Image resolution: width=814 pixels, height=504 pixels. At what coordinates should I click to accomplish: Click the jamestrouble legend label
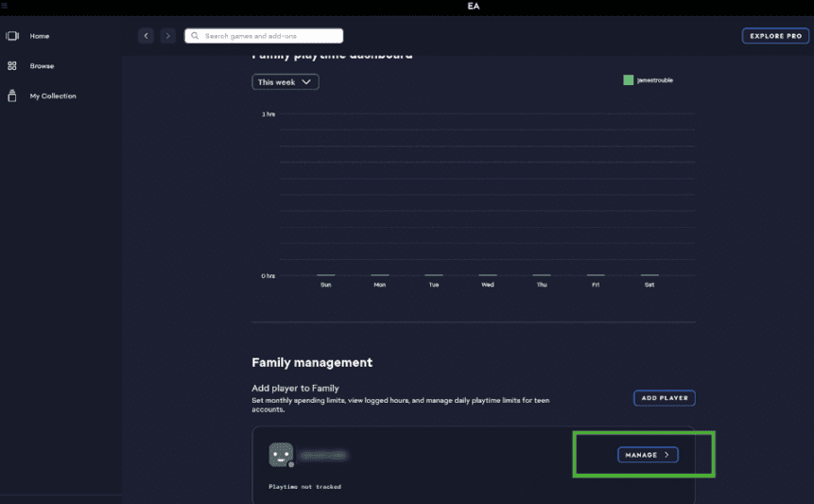pyautogui.click(x=655, y=80)
